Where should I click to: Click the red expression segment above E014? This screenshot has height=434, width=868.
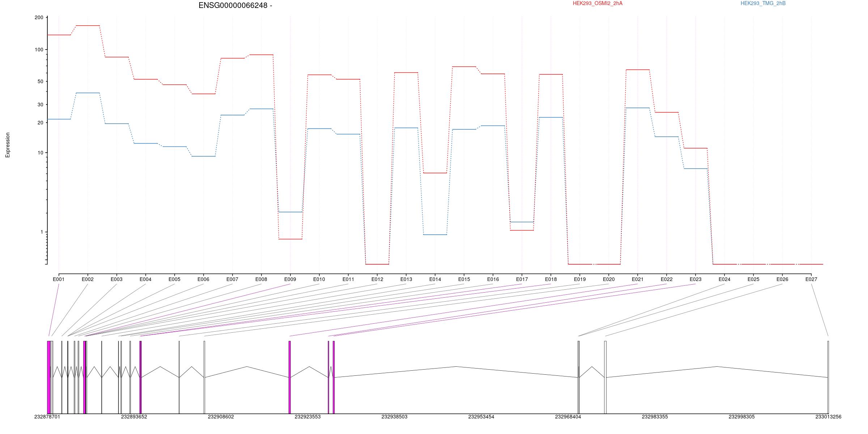tap(435, 173)
